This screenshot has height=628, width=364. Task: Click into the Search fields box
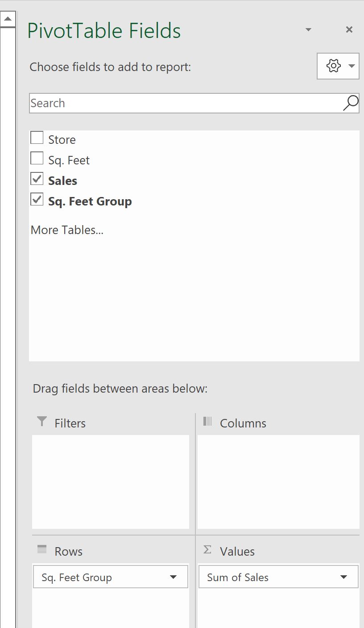tap(186, 103)
